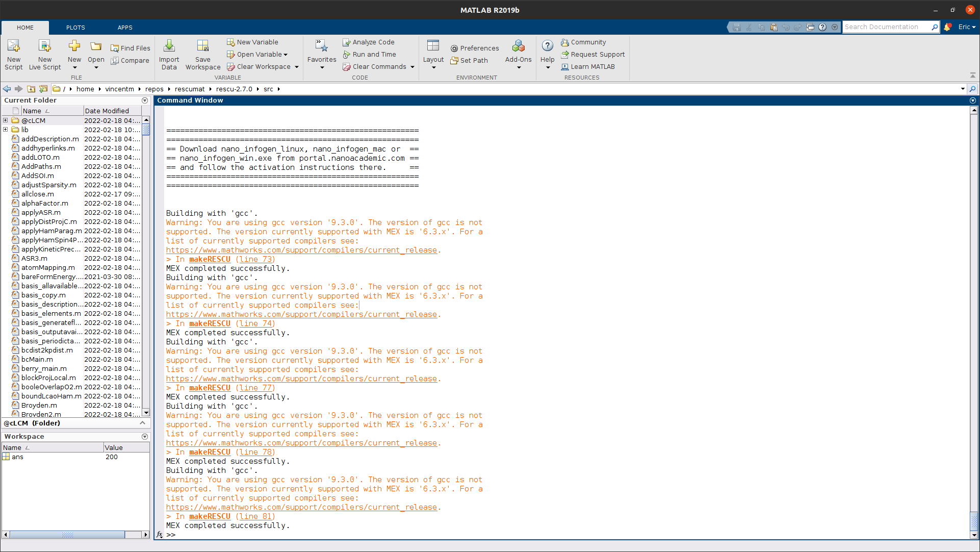Expand the Clear Workspace dropdown arrow
Screen dimensions: 980x552
[297, 67]
